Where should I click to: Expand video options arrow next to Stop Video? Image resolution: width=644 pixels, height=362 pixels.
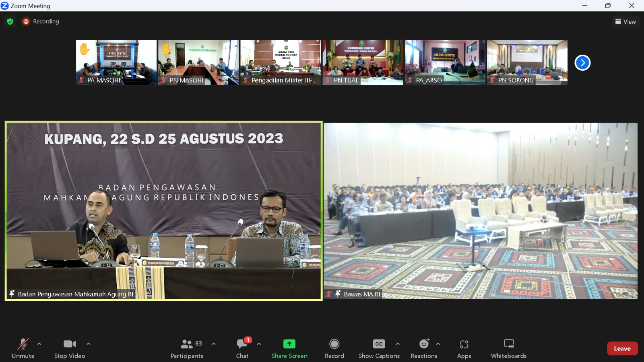coord(89,344)
